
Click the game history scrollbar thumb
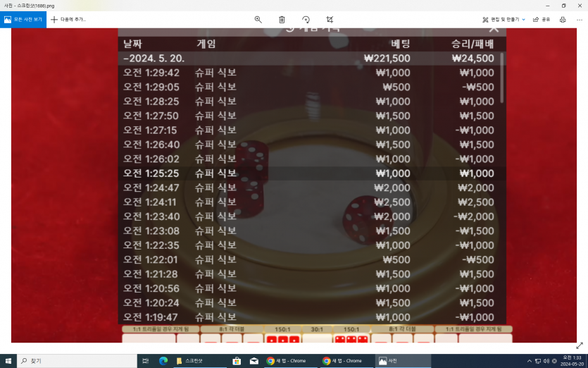[502, 78]
